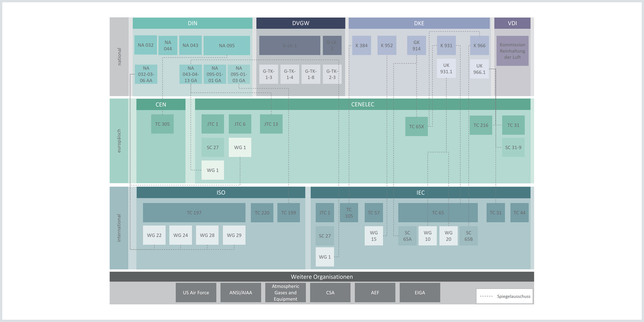
Task: Click the WG 20 box
Action: click(449, 236)
